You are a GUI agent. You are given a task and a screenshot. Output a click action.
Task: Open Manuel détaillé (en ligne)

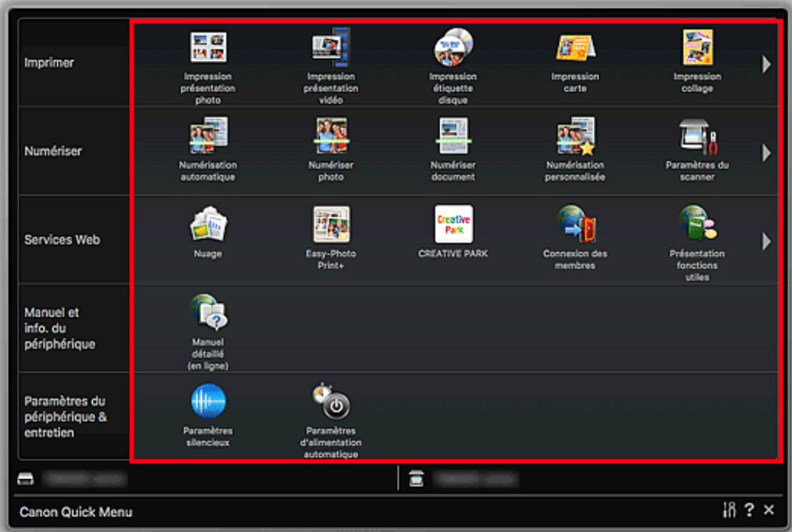tap(208, 332)
